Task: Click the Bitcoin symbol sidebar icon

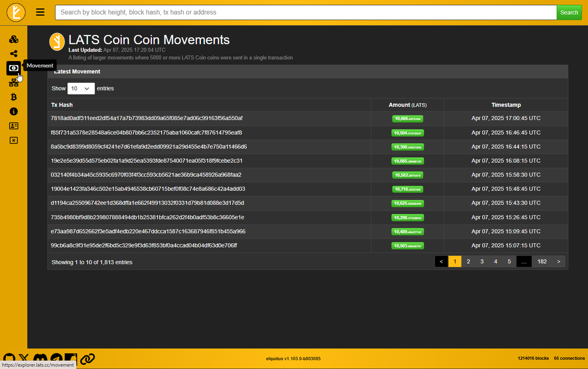Action: click(14, 97)
